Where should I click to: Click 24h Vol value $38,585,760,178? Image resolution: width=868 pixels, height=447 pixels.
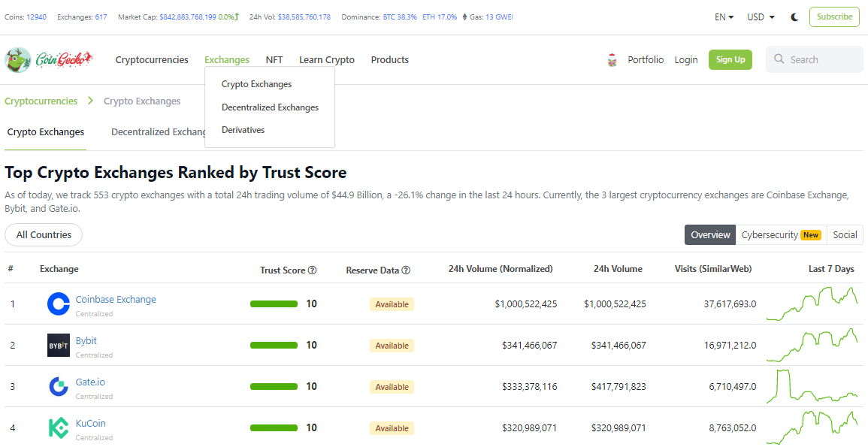(x=304, y=17)
